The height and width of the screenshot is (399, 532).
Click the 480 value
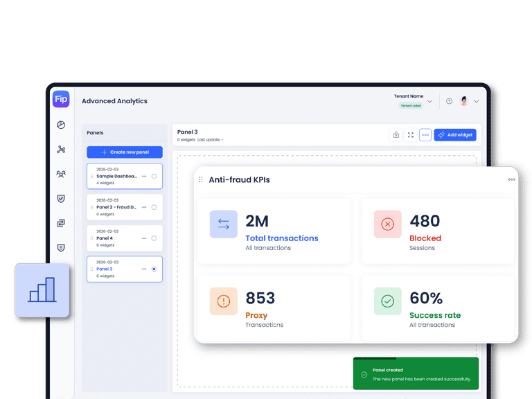click(425, 221)
